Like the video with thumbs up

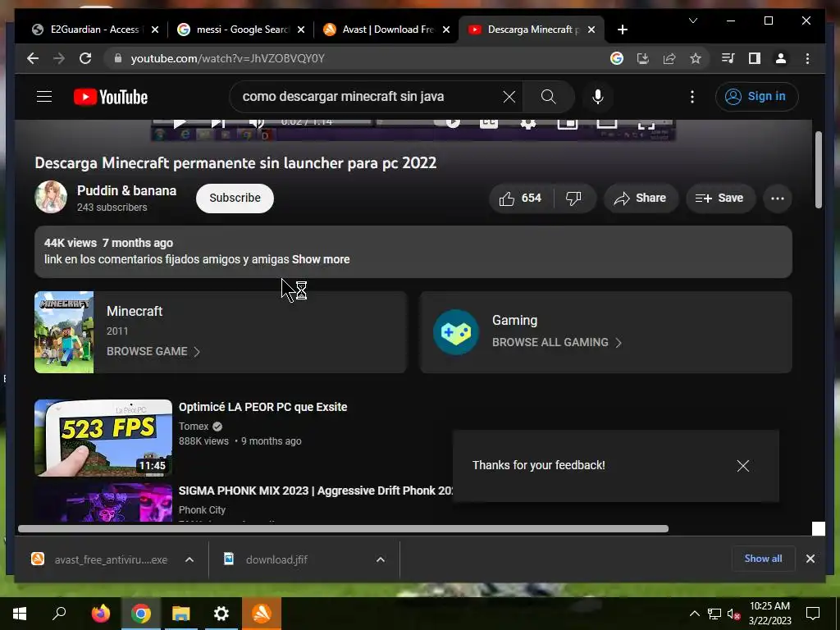521,199
